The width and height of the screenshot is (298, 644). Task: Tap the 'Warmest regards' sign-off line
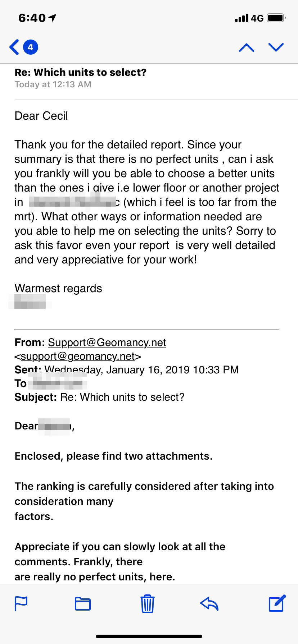tap(58, 288)
